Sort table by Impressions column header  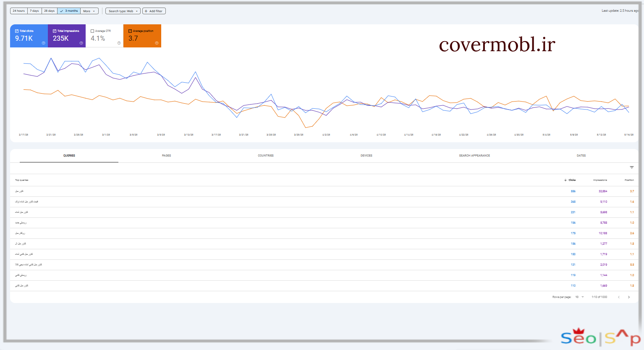tap(600, 180)
